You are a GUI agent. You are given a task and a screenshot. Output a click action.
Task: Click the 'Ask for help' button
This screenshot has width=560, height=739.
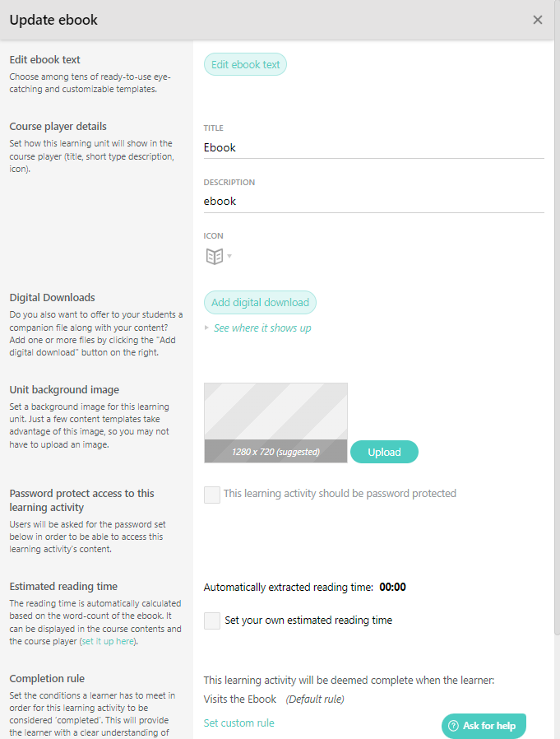484,726
